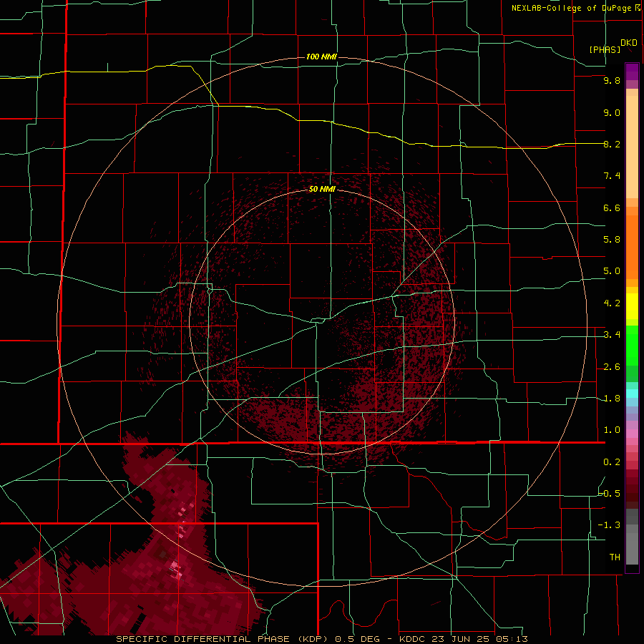The image size is (644, 644).
Task: Click the -1.3 legend value
Action: pyautogui.click(x=610, y=525)
